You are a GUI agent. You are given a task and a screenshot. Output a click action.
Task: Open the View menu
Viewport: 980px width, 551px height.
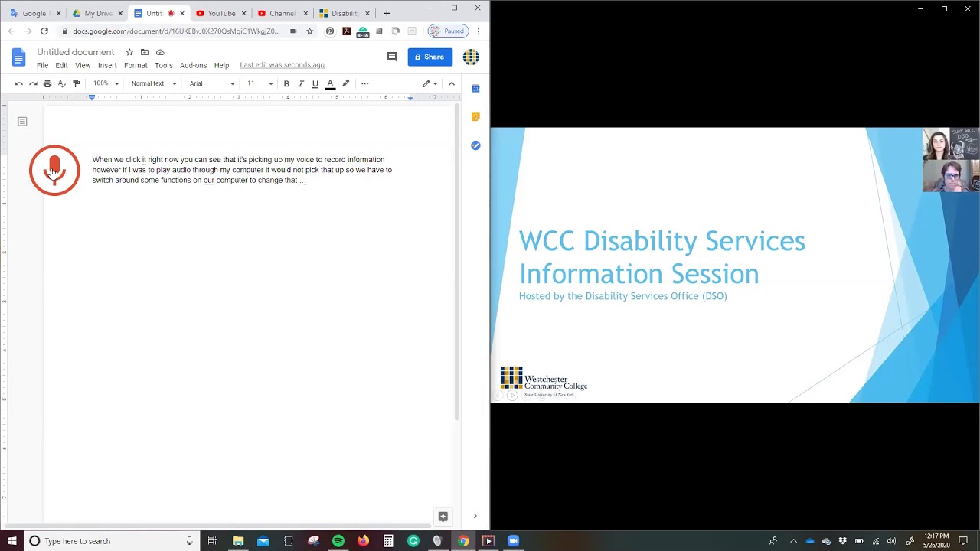tap(83, 65)
